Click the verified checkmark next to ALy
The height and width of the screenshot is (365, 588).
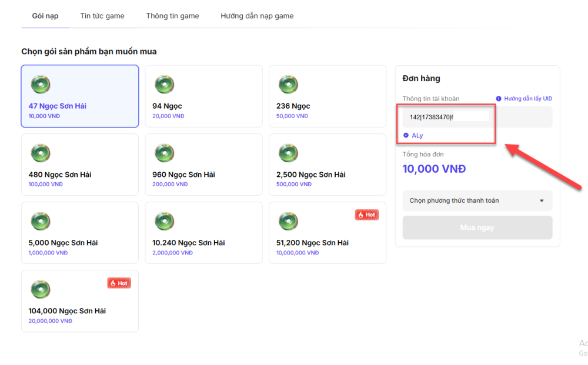pyautogui.click(x=406, y=135)
